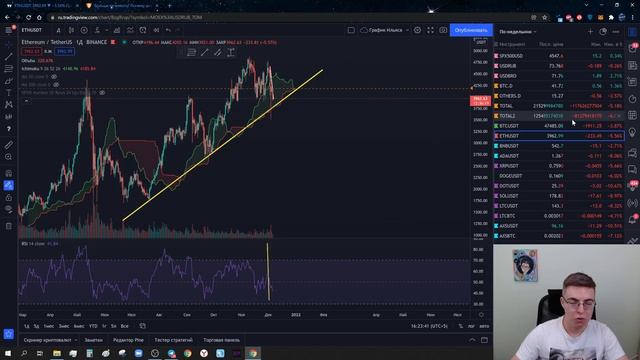Screen dimensions: 640x360
Task: Switch chart to fullscreen mode
Action: tap(431, 30)
